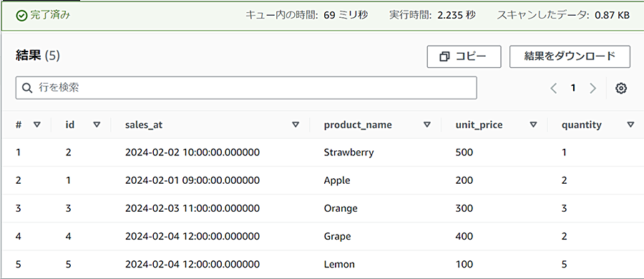This screenshot has width=644, height=279.
Task: Sort by the unit_price column arrow
Action: [534, 125]
